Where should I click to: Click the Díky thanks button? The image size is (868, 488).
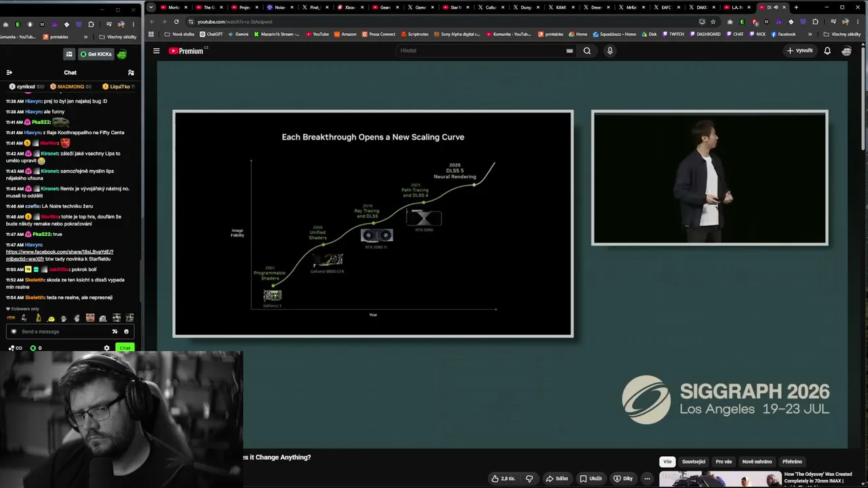pos(623,479)
